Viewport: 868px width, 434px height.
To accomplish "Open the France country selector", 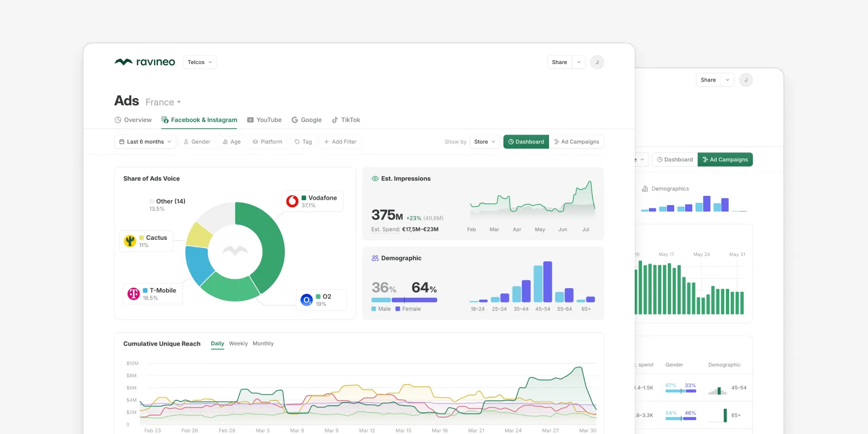I will point(163,102).
